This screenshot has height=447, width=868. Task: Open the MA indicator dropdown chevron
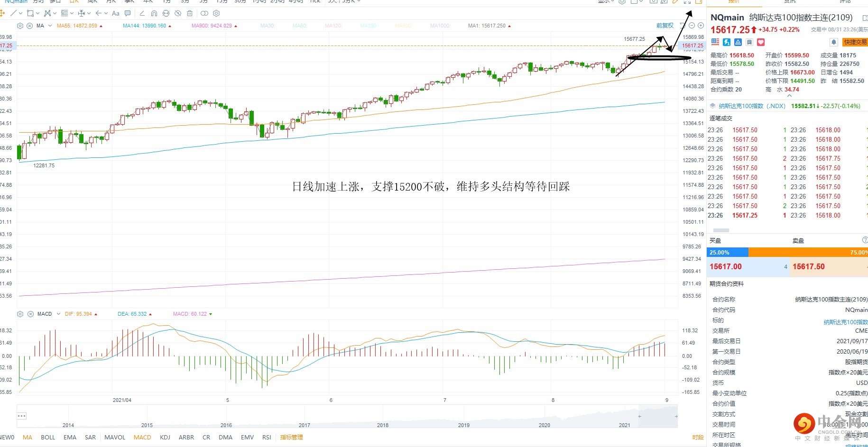click(x=50, y=26)
